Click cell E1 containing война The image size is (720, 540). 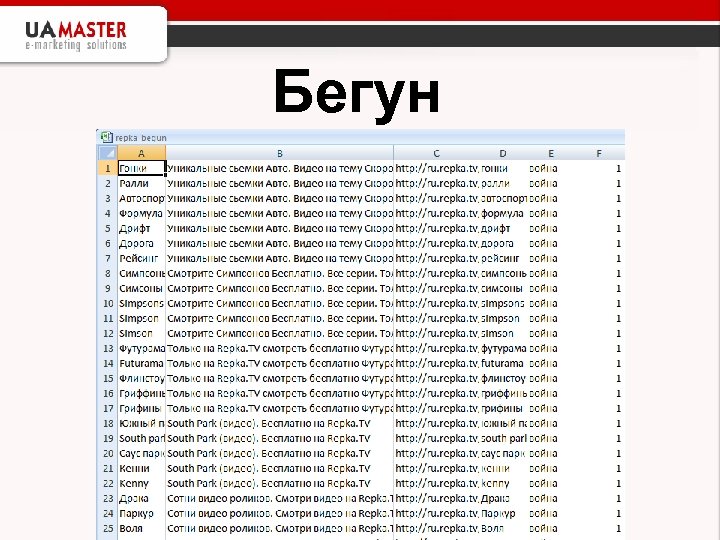tap(551, 168)
